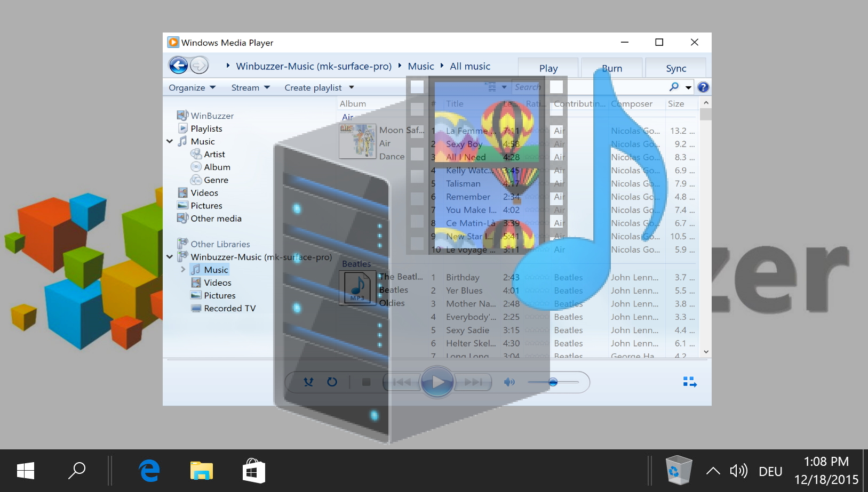Click the Beatles MP3 album thumbnail

pyautogui.click(x=357, y=288)
